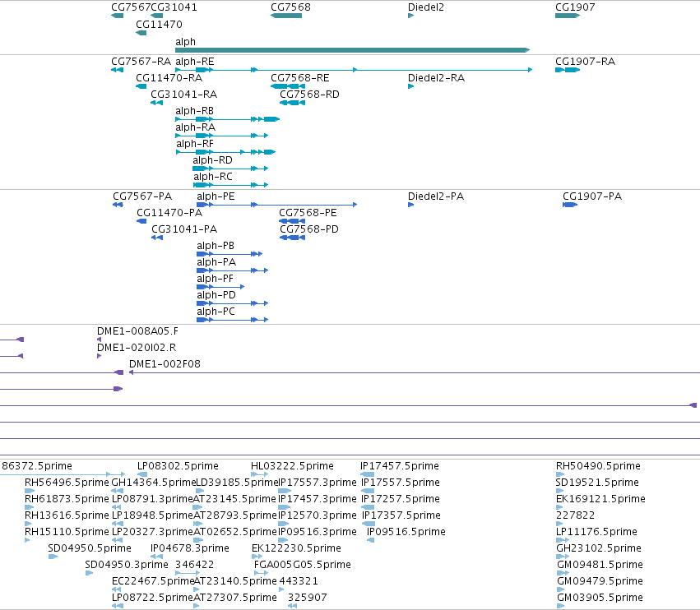Image resolution: width=700 pixels, height=610 pixels.
Task: Click the IP04678.3prime EST label
Action: (190, 548)
